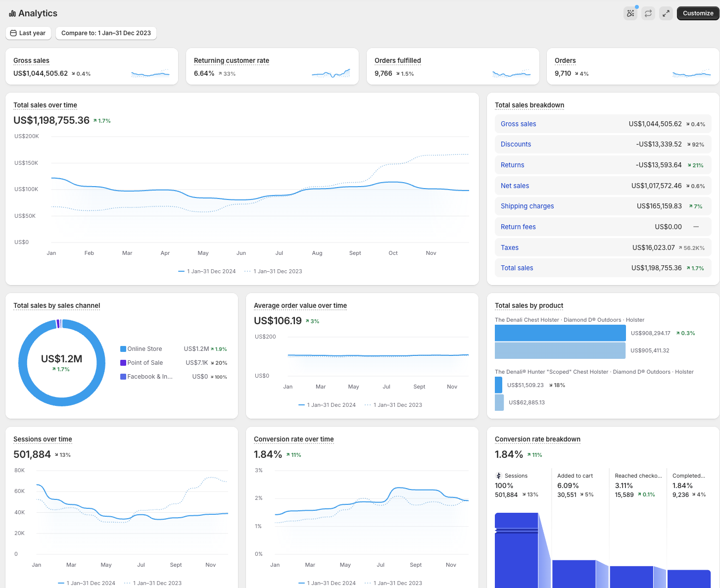This screenshot has height=588, width=720.
Task: Open the Orders fulfilled metric card
Action: (x=453, y=66)
